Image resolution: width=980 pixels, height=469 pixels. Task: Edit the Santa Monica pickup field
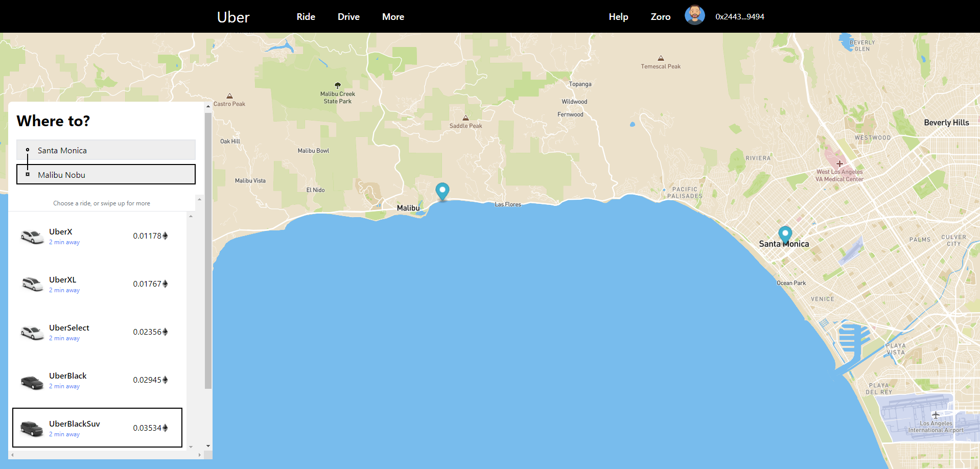coord(106,150)
